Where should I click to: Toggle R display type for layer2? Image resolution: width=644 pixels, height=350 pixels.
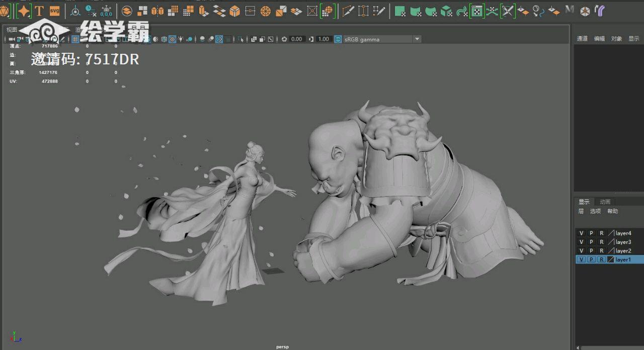point(601,251)
